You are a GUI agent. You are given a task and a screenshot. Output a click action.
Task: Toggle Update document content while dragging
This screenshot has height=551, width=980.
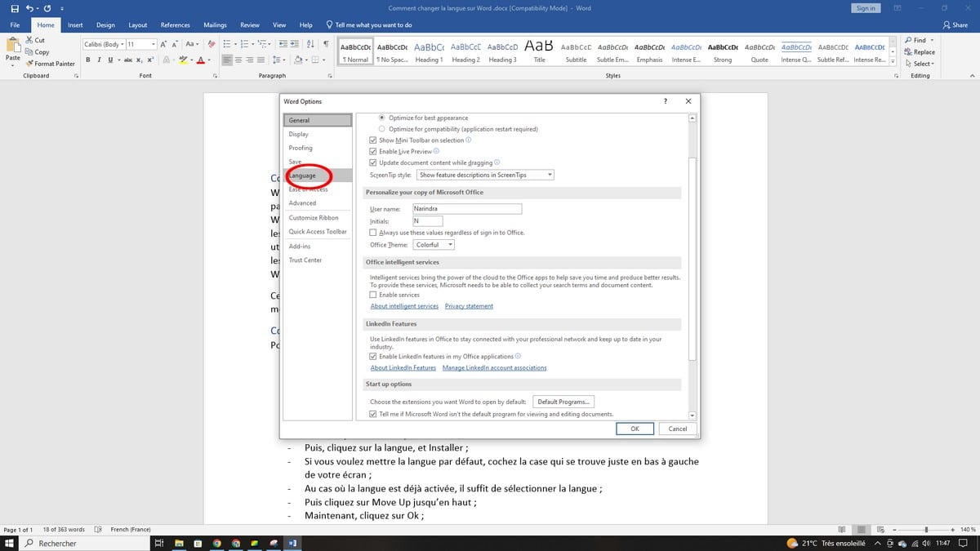[373, 163]
